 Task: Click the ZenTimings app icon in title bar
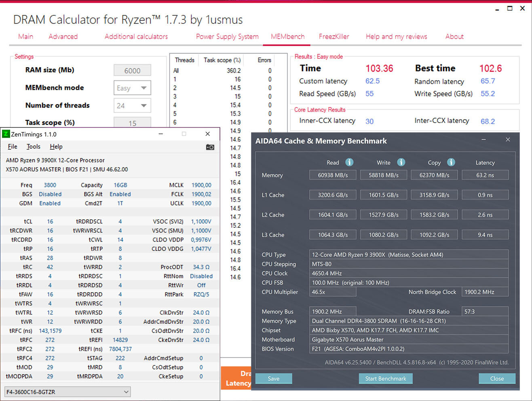tap(6, 134)
